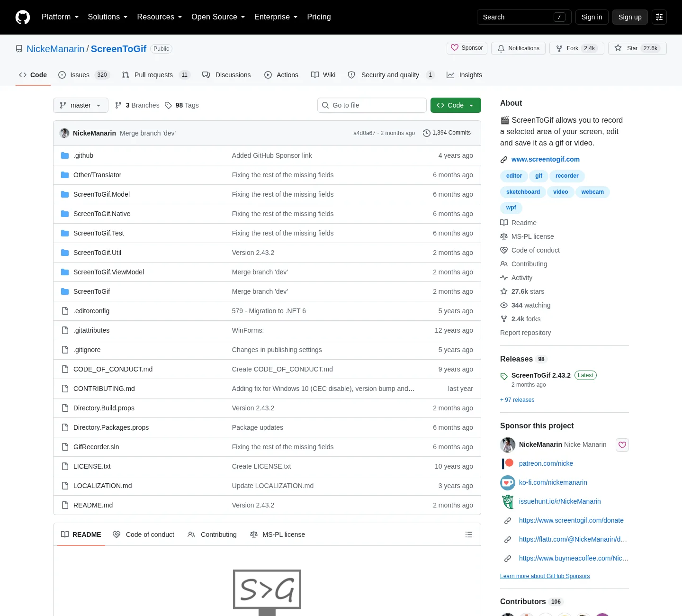Open commit '579 - Migration to .NET 6'
The image size is (682, 616).
269,311
